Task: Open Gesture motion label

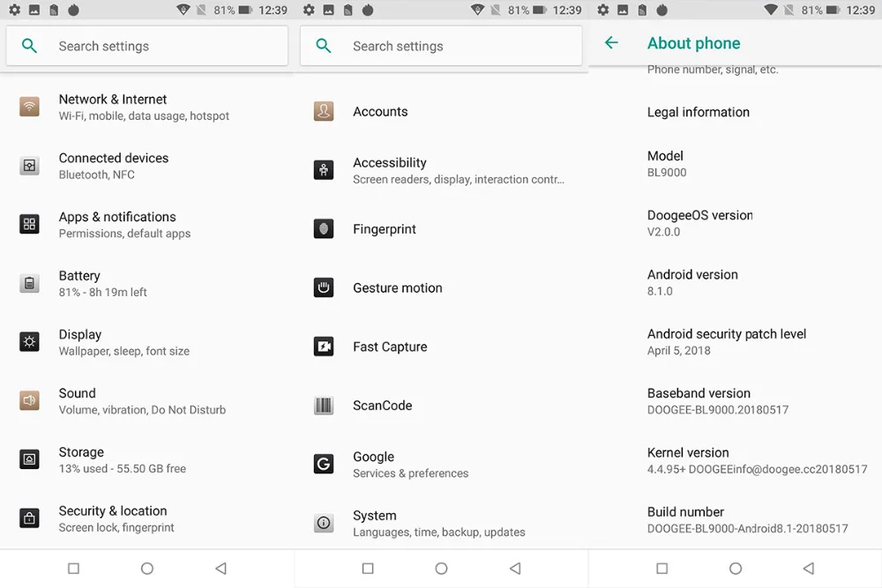Action: 398,287
